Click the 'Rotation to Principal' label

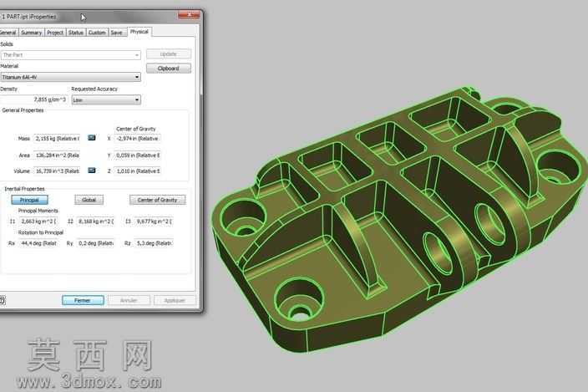41,232
